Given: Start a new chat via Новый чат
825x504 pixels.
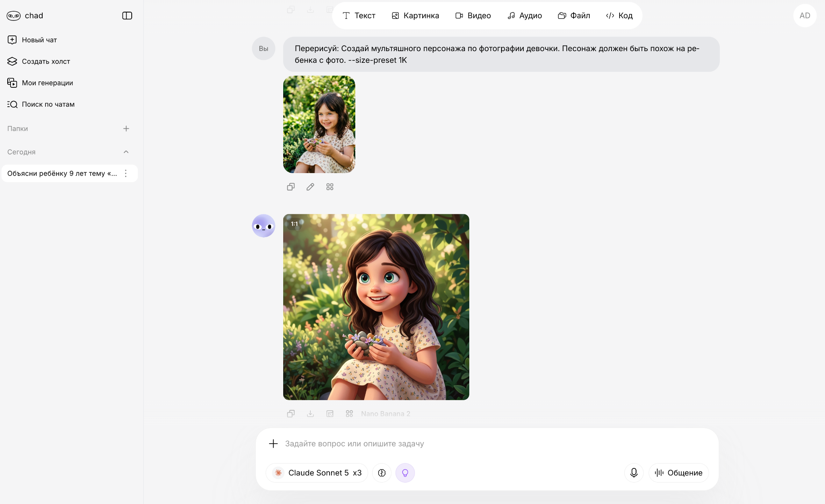Looking at the screenshot, I should [x=32, y=40].
